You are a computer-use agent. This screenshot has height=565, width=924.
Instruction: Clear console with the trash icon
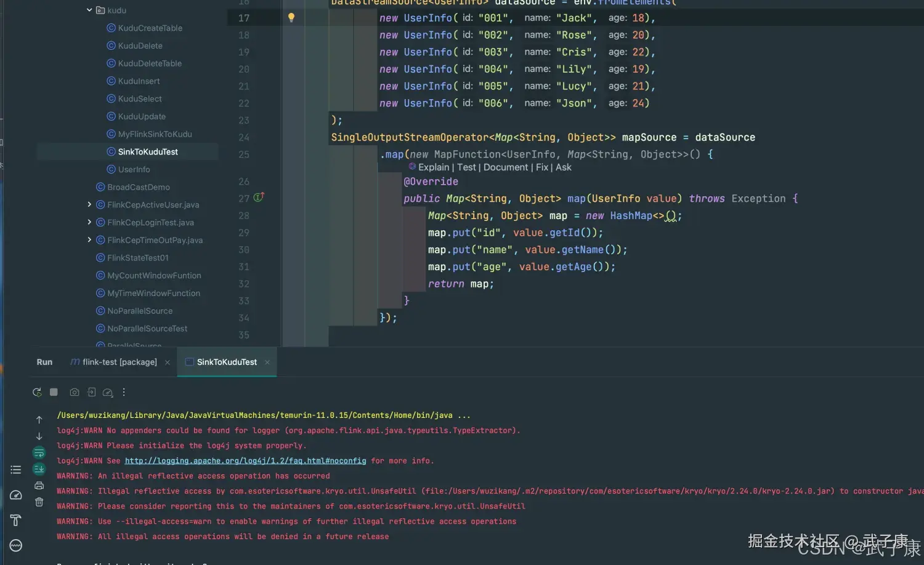pyautogui.click(x=39, y=502)
